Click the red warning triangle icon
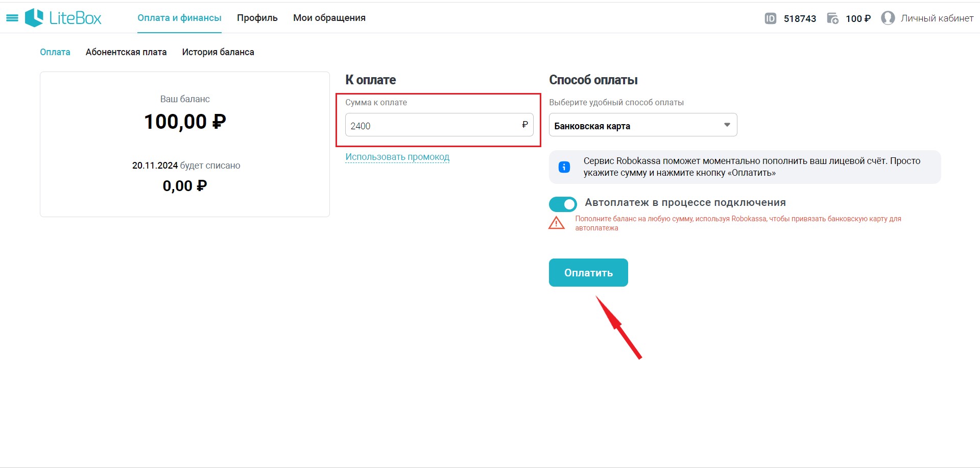The image size is (980, 468). 556,223
